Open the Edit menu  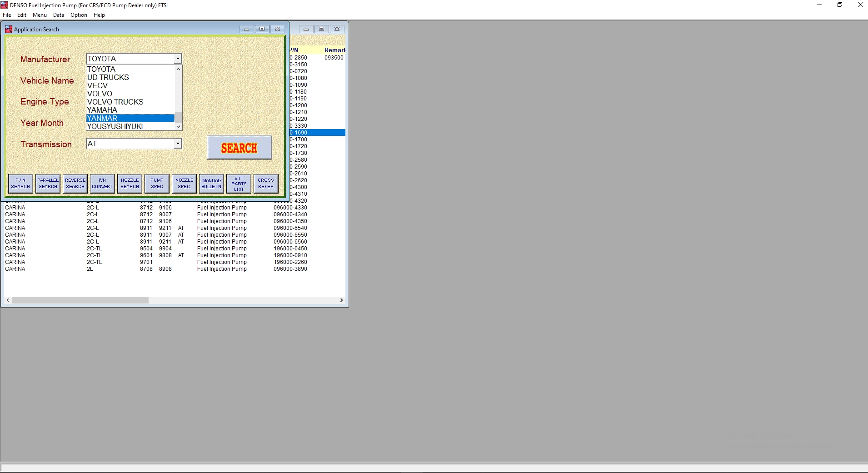click(x=22, y=15)
